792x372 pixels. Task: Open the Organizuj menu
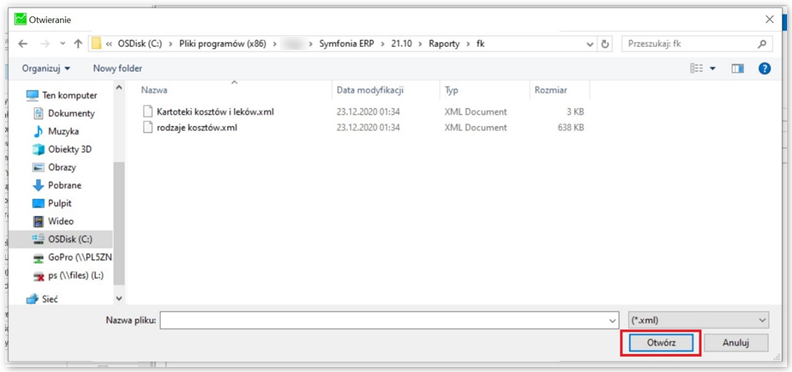(x=46, y=68)
